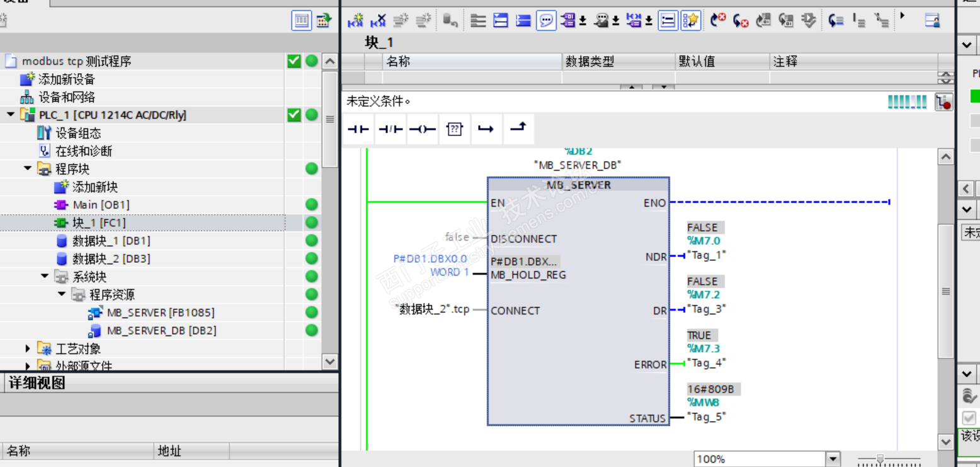The width and height of the screenshot is (980, 467).
Task: Click the insert network toolbar icon
Action: click(355, 21)
